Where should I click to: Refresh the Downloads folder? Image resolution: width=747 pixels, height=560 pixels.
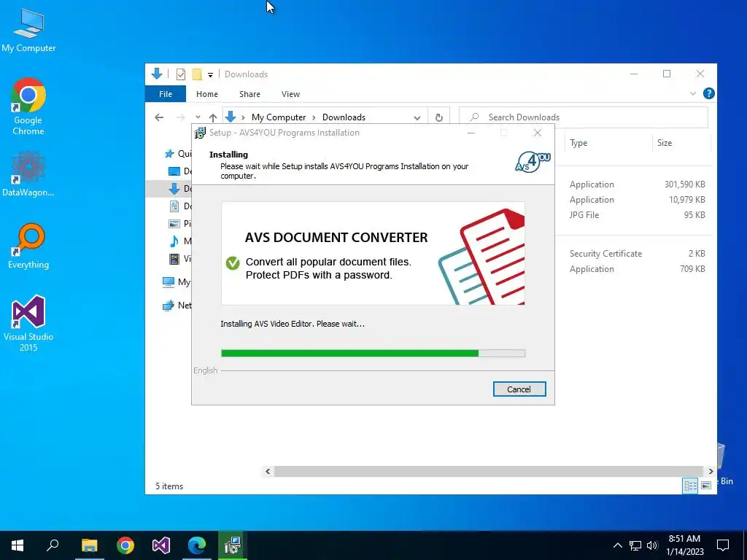[438, 117]
